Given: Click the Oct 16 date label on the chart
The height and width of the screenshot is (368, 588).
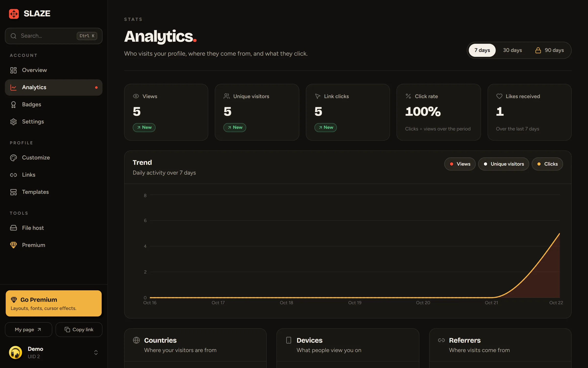Looking at the screenshot, I should point(150,303).
